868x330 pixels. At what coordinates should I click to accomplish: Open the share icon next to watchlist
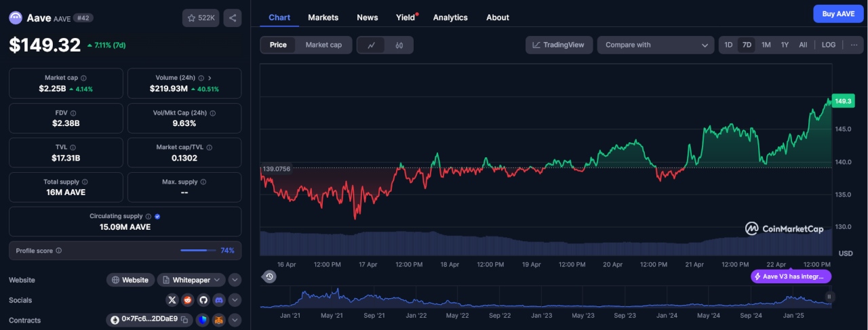(232, 18)
